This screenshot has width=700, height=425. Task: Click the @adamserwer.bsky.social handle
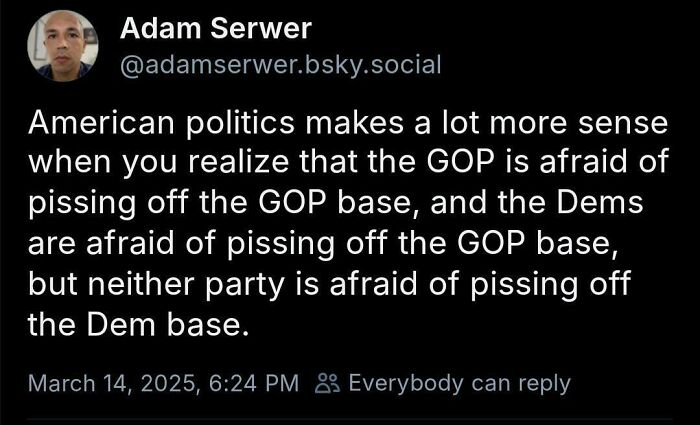coord(280,65)
